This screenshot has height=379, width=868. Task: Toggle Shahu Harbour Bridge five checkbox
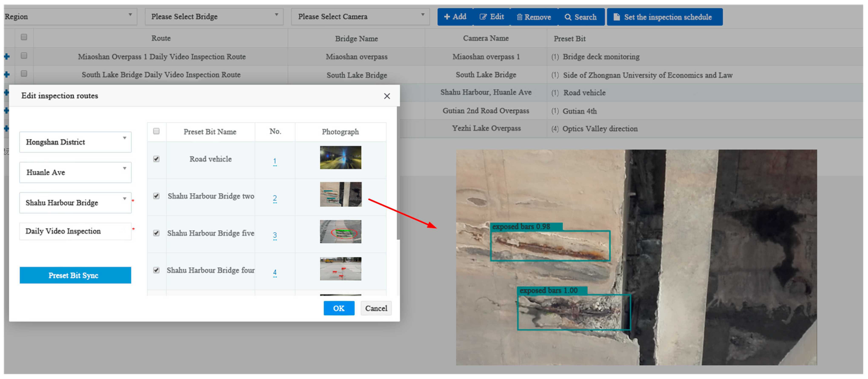(x=156, y=233)
